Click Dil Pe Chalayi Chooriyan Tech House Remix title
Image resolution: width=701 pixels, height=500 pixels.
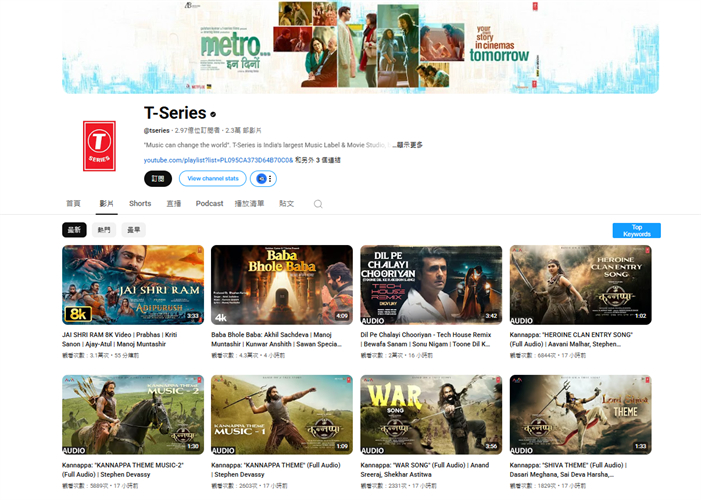coord(426,339)
